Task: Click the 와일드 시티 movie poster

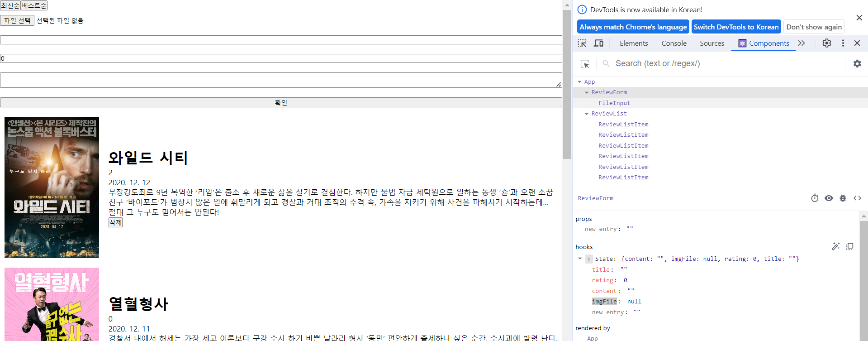Action: [52, 187]
